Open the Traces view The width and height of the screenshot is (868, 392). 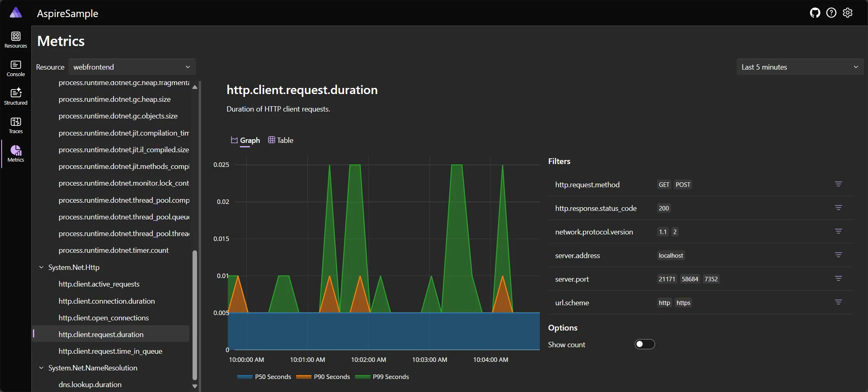pos(15,125)
